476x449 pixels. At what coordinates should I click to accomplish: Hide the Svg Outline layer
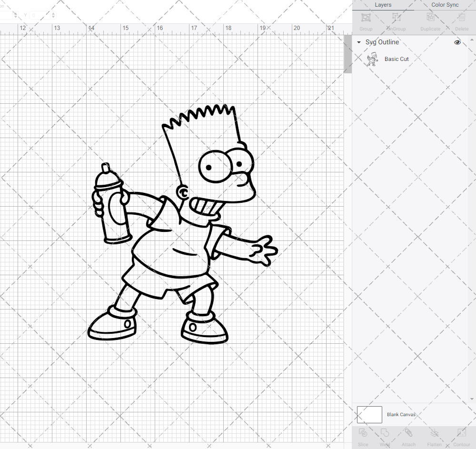[x=457, y=42]
